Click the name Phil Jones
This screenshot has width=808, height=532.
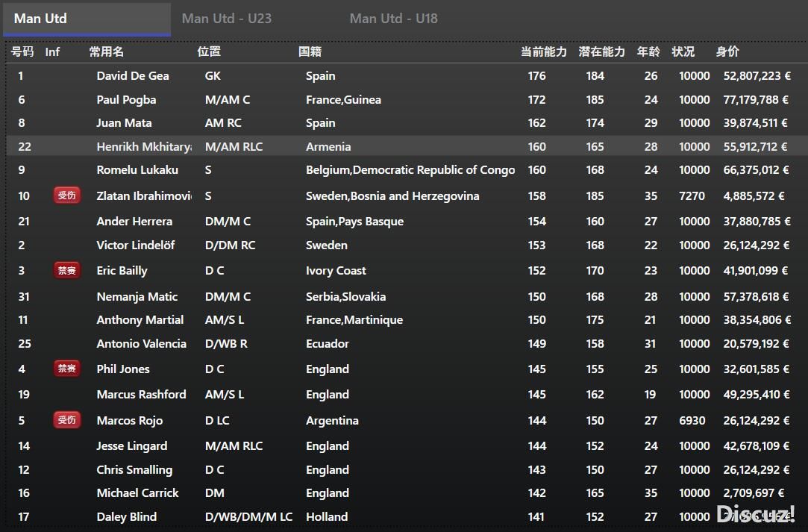[x=123, y=369]
